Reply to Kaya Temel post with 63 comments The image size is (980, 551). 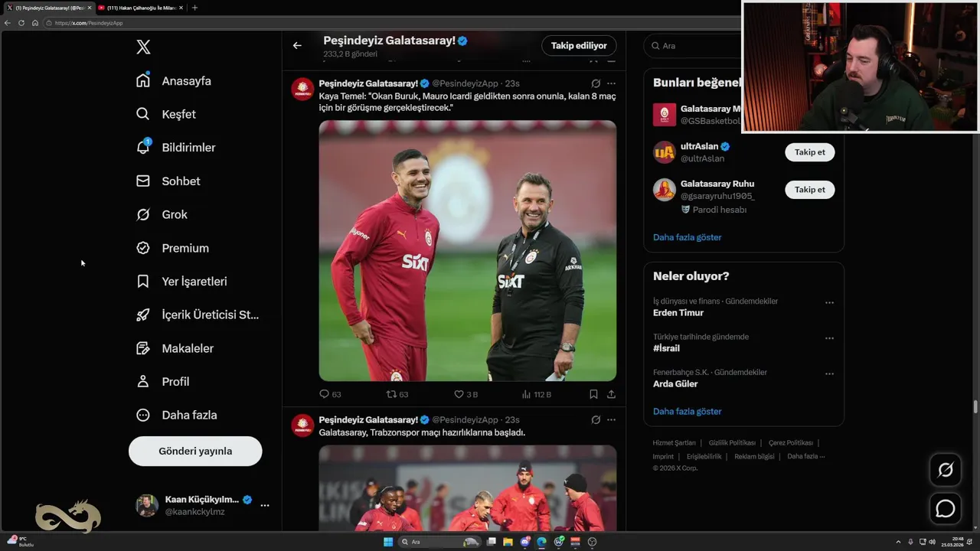[330, 394]
